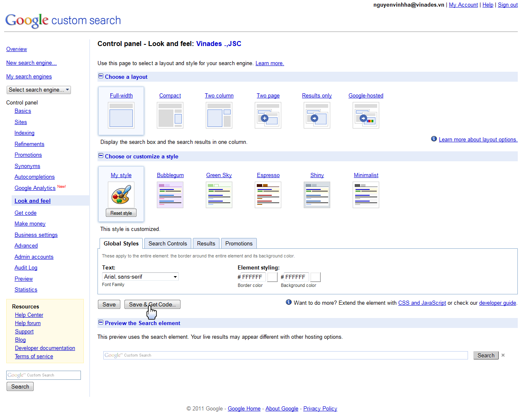
Task: Collapse the Choose a layout section
Action: (100, 76)
